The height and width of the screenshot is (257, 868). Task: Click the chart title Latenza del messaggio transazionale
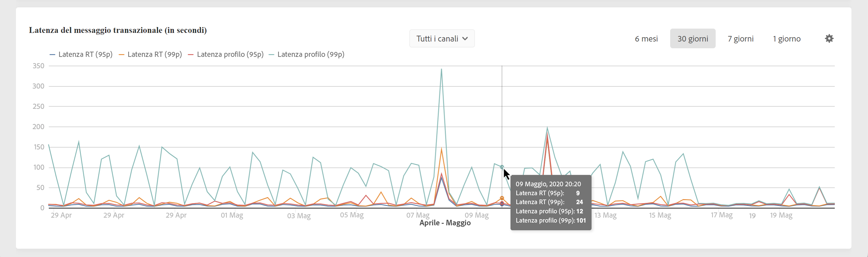point(118,30)
